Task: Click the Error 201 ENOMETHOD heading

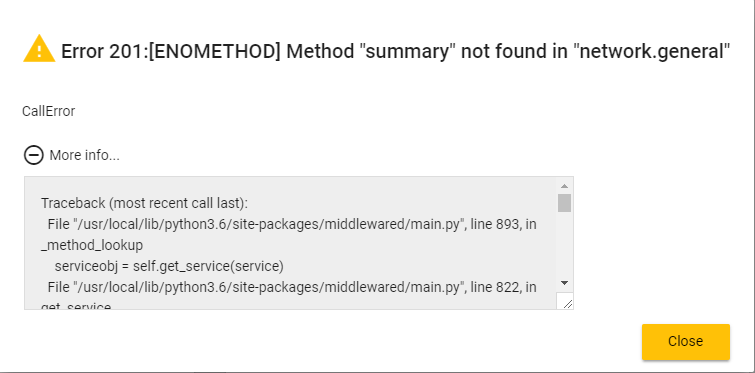Action: tap(396, 51)
